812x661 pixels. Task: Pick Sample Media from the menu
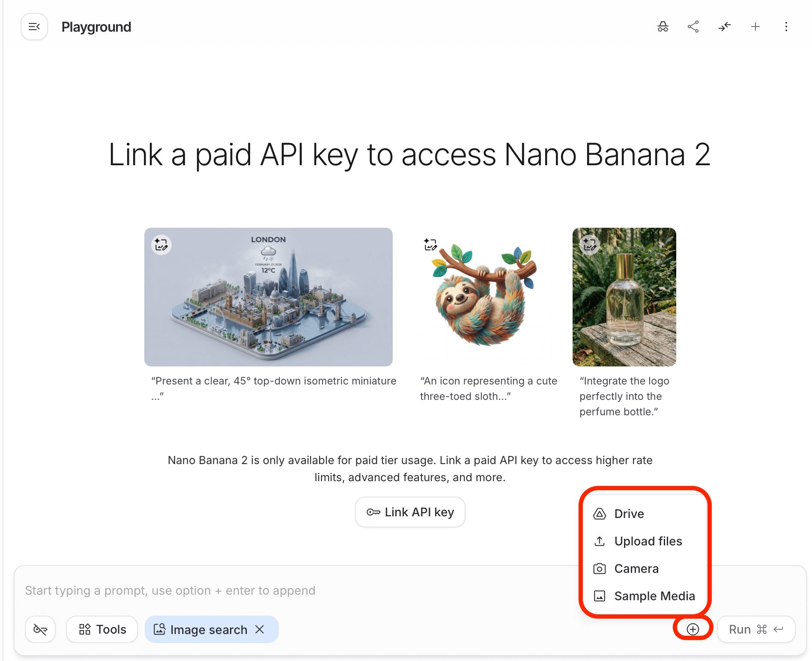pos(654,596)
